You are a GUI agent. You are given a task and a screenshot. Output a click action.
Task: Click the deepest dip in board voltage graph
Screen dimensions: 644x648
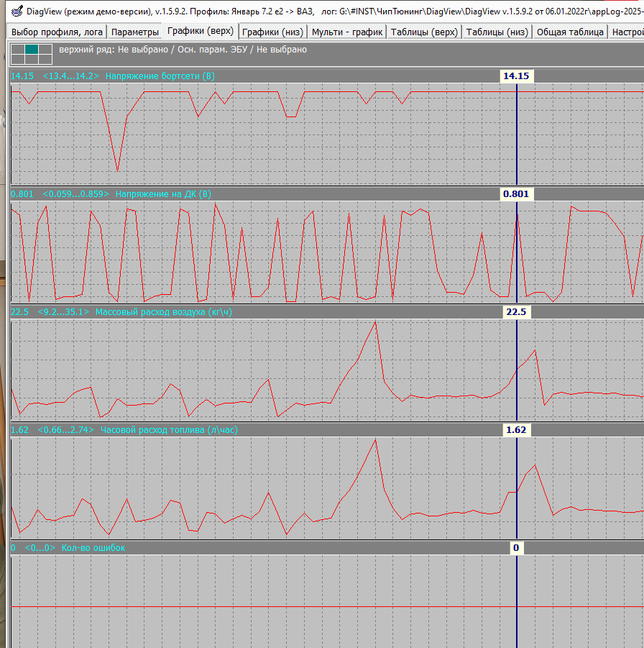click(118, 170)
